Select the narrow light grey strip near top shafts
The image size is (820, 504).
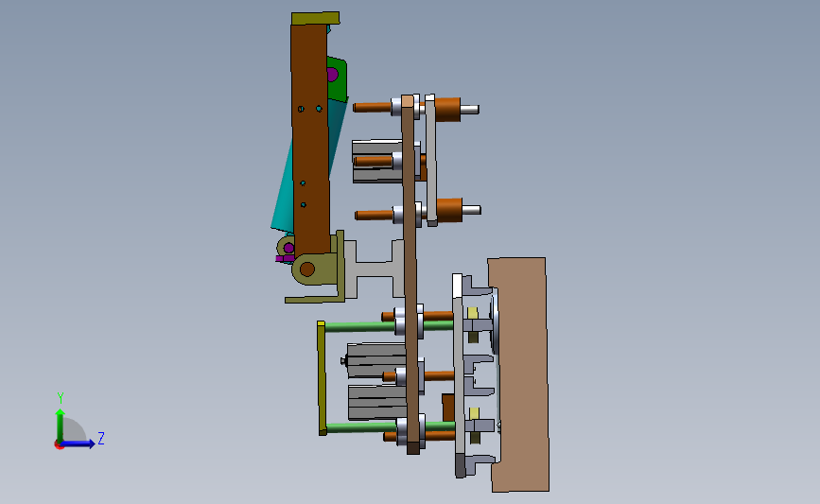click(x=431, y=160)
